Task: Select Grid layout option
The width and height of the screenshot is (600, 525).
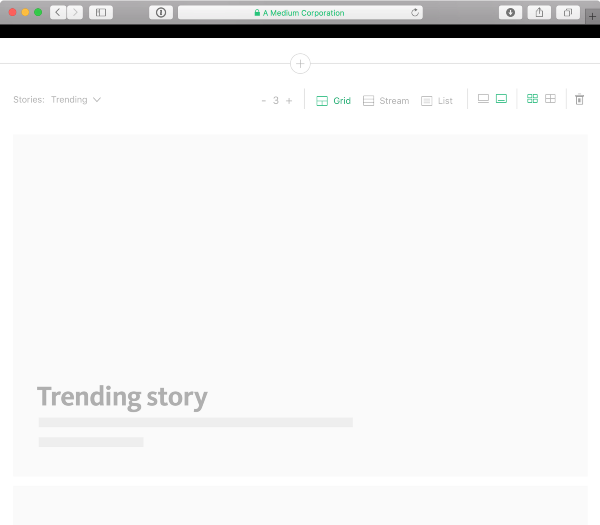Action: coord(334,101)
